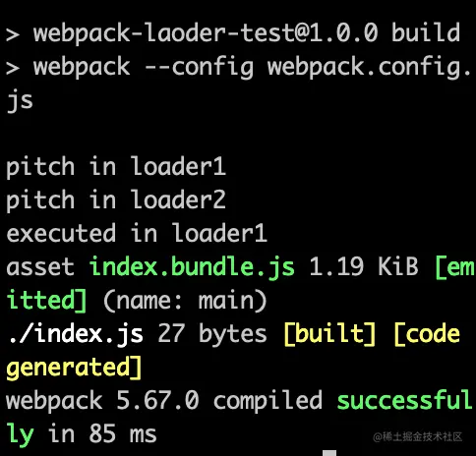This screenshot has width=476, height=456.
Task: Click the (name: main) text
Action: 185,301
